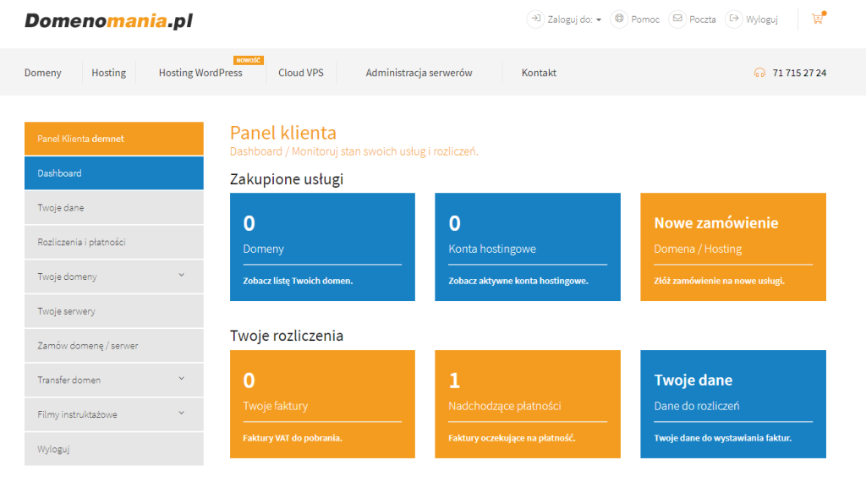Screen dimensions: 866x504
Task: View Nadchodzące płatności tile
Action: coord(528,403)
